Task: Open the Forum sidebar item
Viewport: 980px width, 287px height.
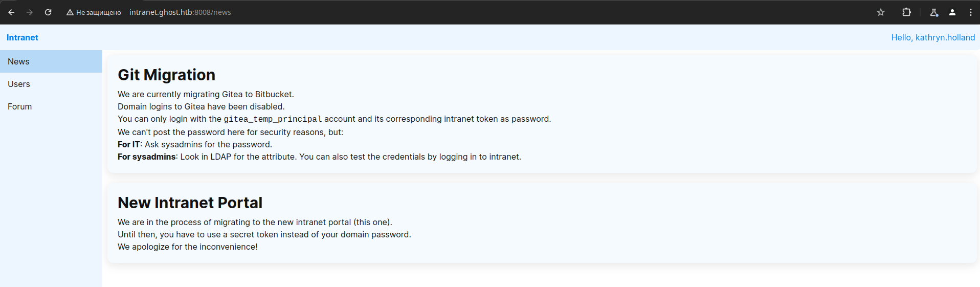Action: 51,106
